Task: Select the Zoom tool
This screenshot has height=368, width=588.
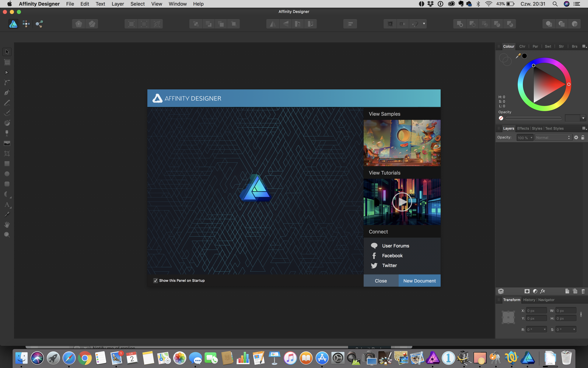Action: click(7, 235)
